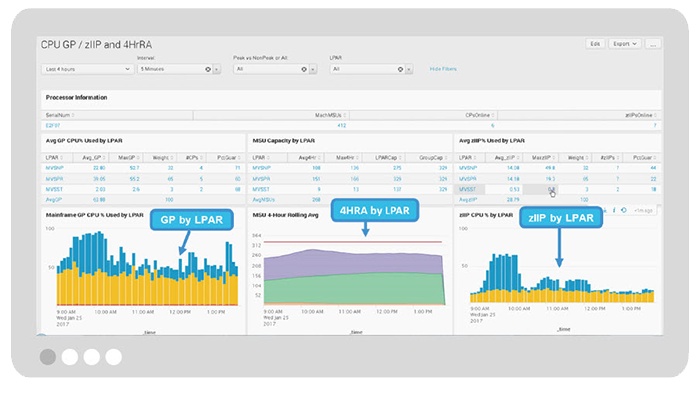Click MVSNP in Avg GP CPU% table

[54, 168]
